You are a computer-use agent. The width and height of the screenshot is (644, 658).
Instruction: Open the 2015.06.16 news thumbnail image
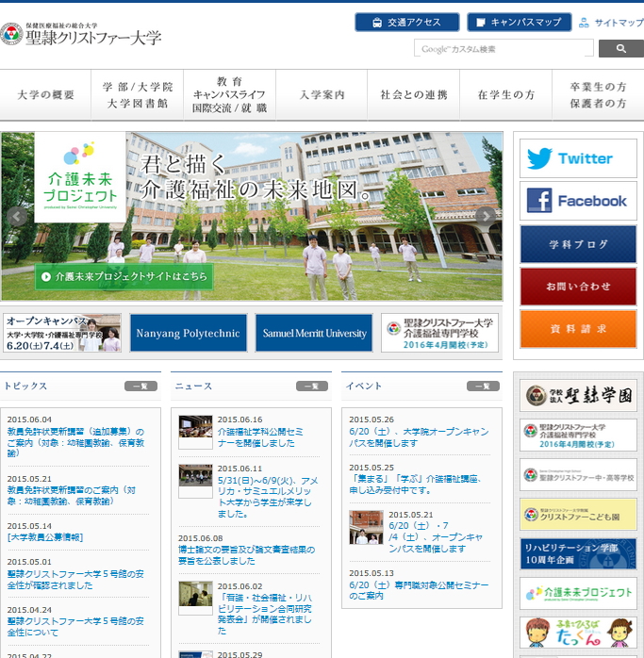195,431
